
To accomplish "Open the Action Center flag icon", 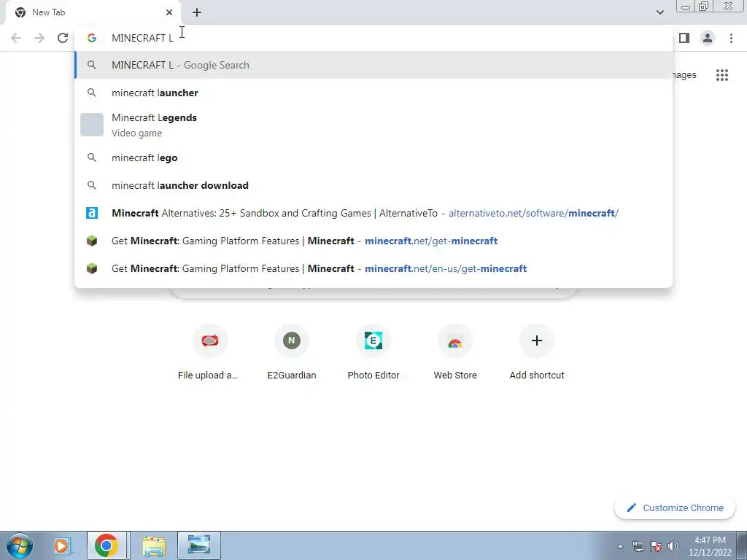I will tap(656, 546).
